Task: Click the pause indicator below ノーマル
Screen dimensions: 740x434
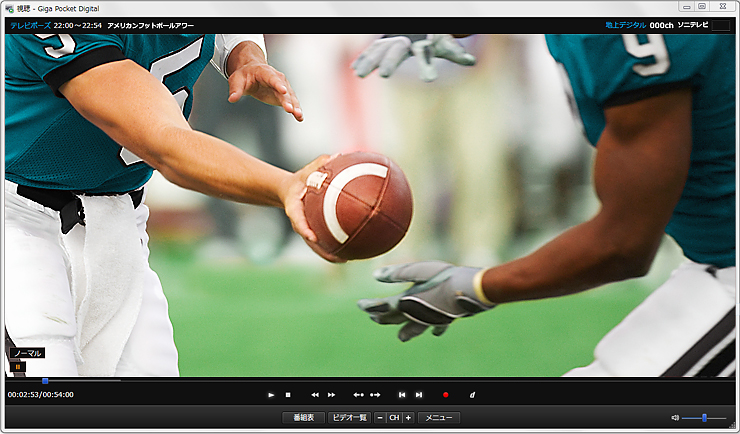Action: (x=18, y=367)
